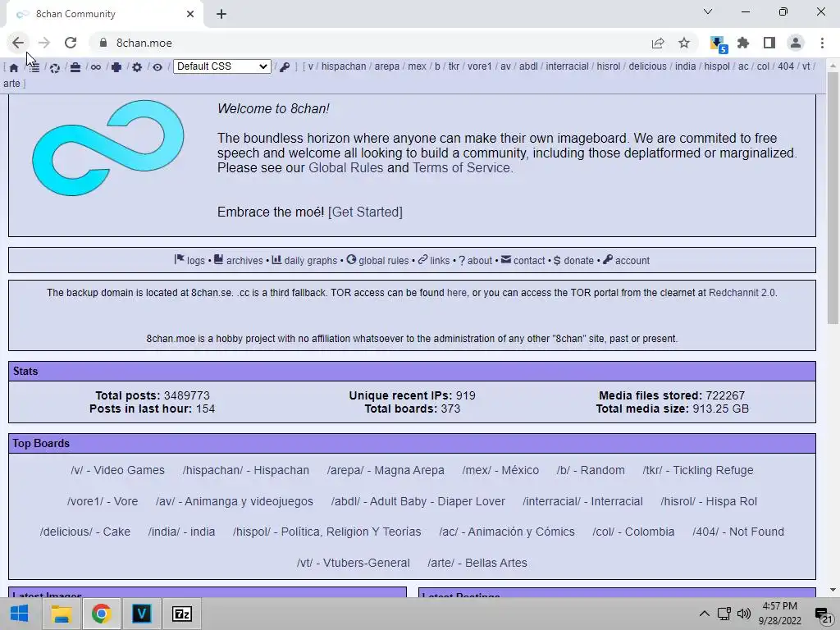Image resolution: width=840 pixels, height=630 pixels.
Task: Open settings gear icon in site nav
Action: point(137,67)
